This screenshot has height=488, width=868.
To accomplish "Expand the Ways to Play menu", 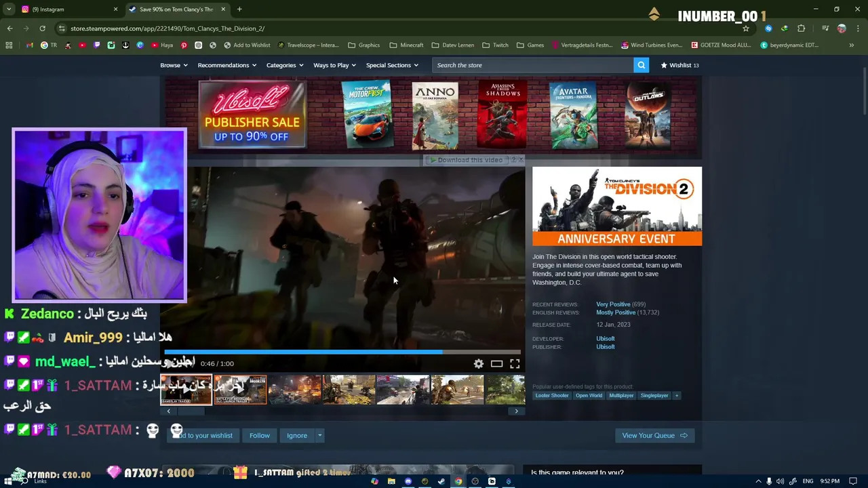I will 335,65.
